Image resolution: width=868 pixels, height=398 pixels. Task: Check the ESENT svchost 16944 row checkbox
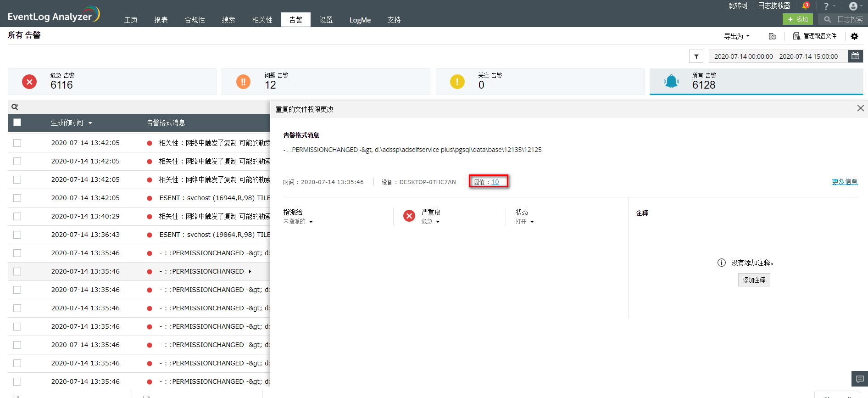(x=17, y=198)
